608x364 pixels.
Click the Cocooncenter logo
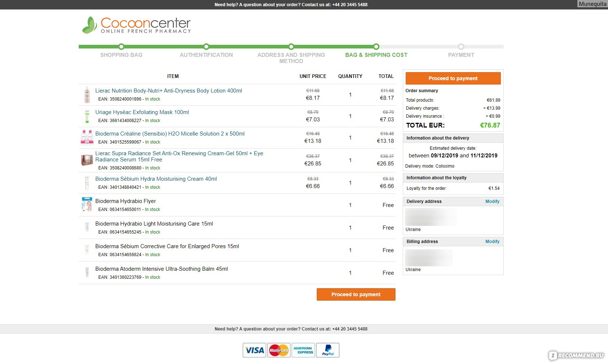[136, 25]
